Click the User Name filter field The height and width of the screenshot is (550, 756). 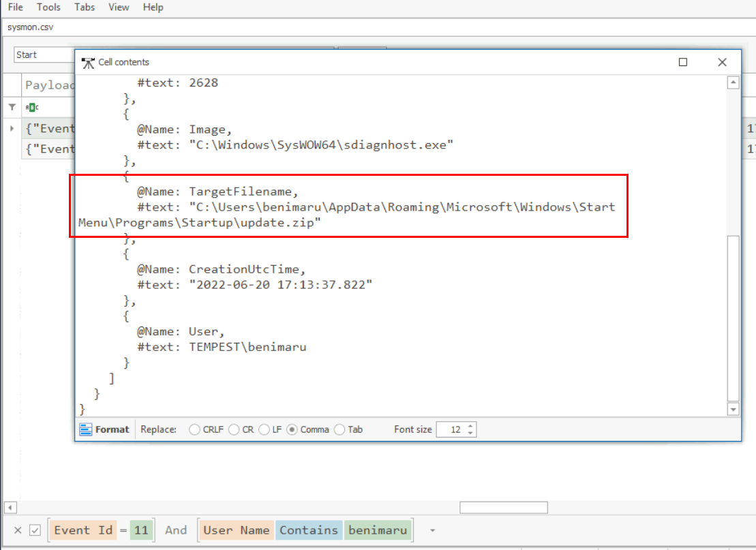pyautogui.click(x=237, y=530)
